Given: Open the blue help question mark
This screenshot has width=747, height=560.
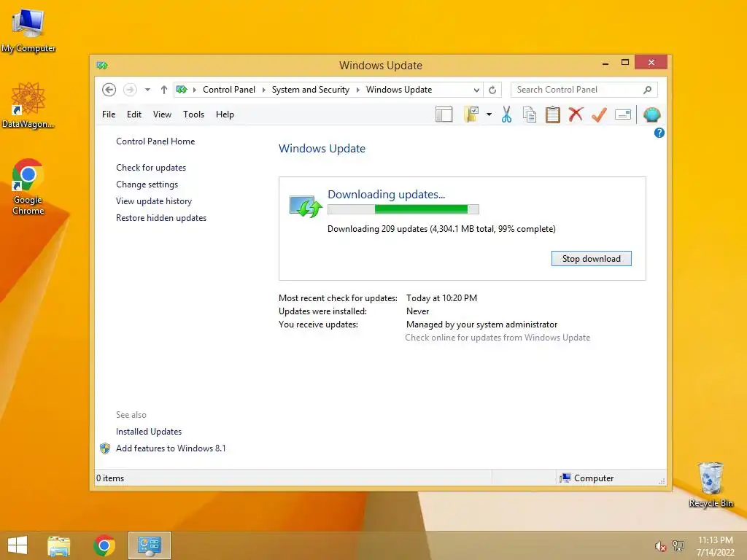Looking at the screenshot, I should [659, 133].
